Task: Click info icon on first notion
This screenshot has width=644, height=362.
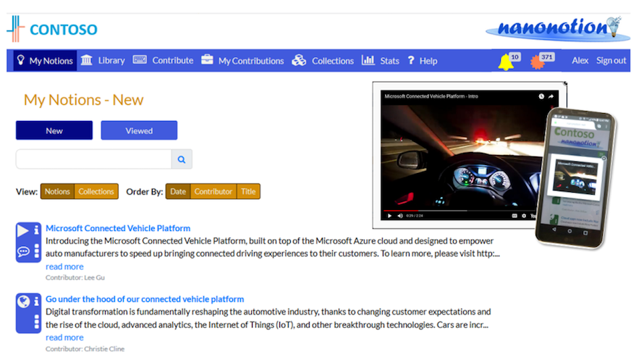Action: [x=37, y=230]
